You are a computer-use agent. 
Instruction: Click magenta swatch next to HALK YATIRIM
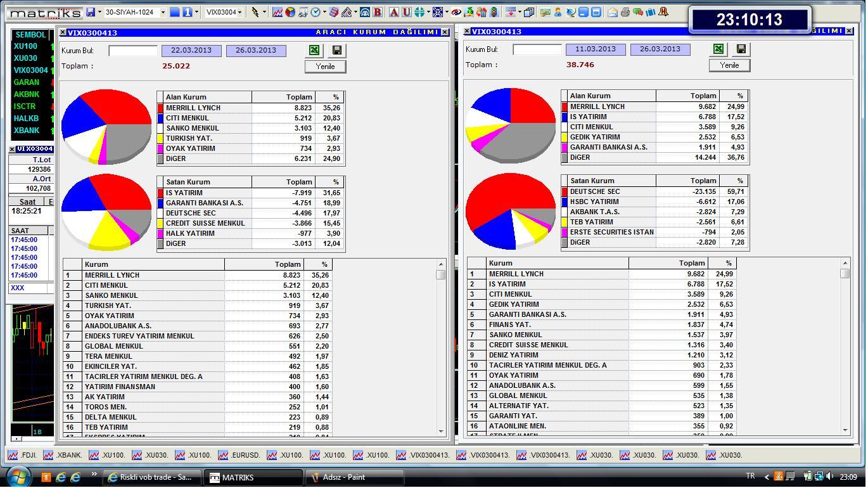(x=160, y=233)
